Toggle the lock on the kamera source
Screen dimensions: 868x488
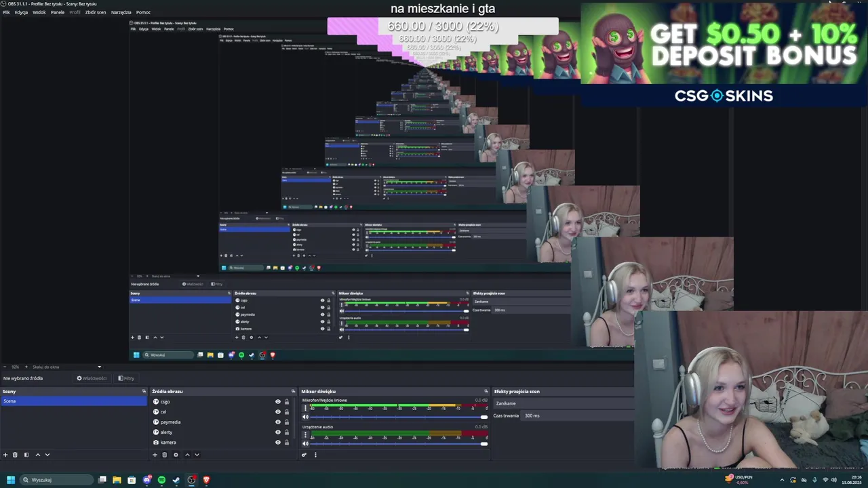[287, 442]
